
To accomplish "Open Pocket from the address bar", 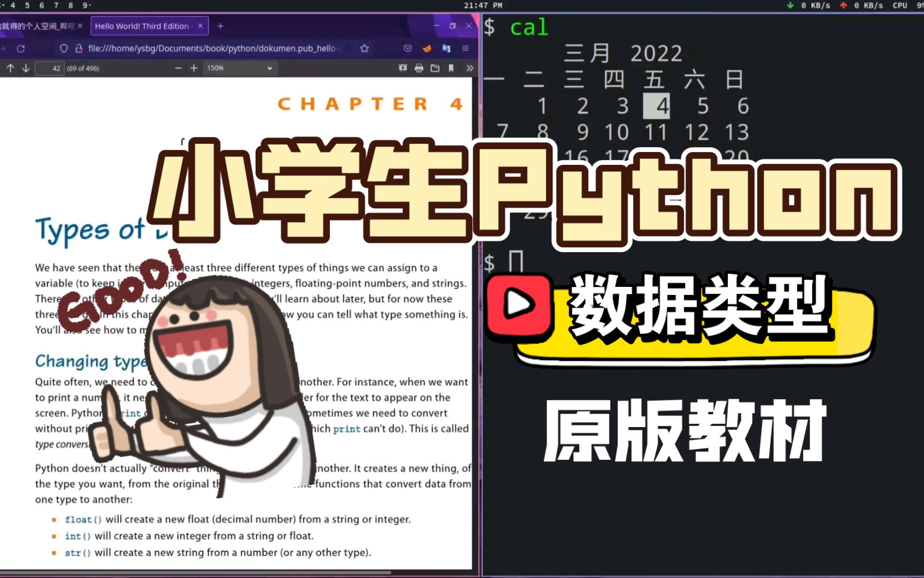I will pos(407,48).
